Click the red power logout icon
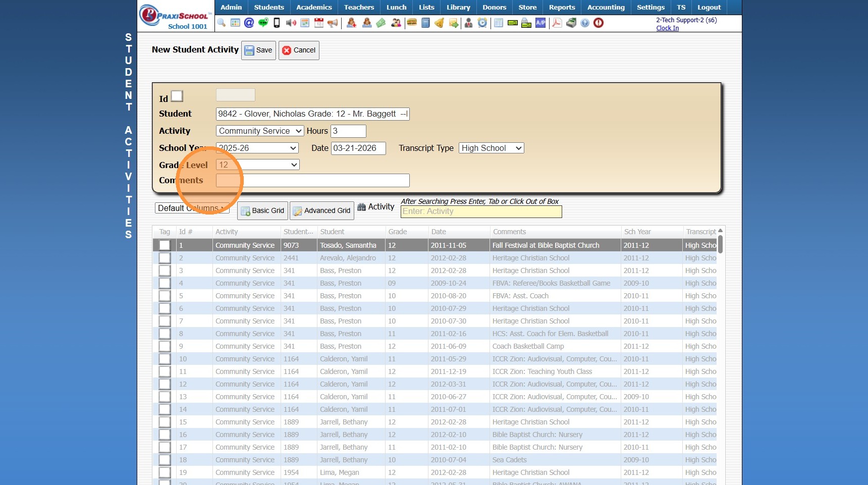This screenshot has height=485, width=868. tap(599, 23)
